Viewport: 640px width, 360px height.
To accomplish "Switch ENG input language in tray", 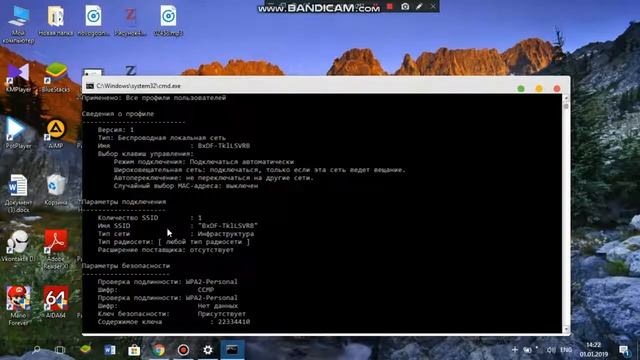I will point(566,350).
